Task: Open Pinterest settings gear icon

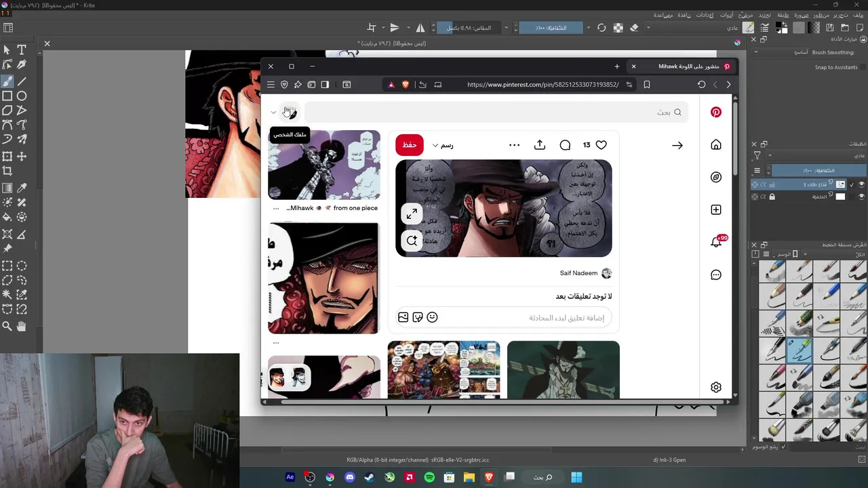Action: coord(716,387)
